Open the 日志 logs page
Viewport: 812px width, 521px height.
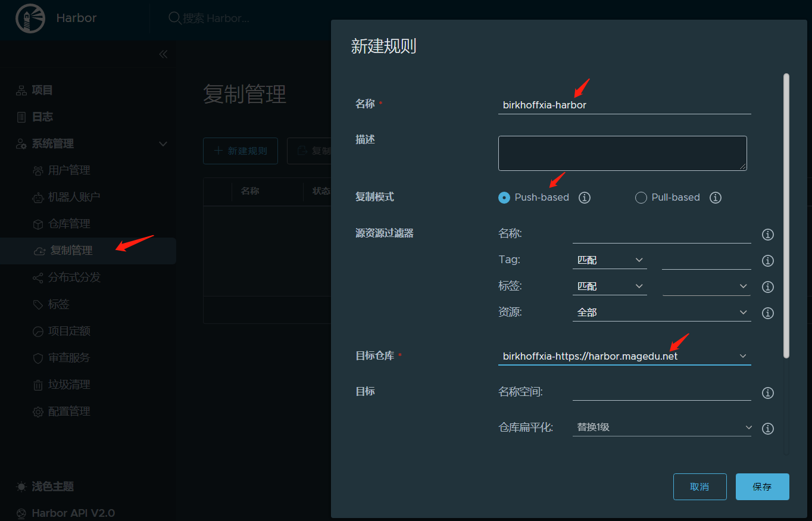(x=42, y=117)
